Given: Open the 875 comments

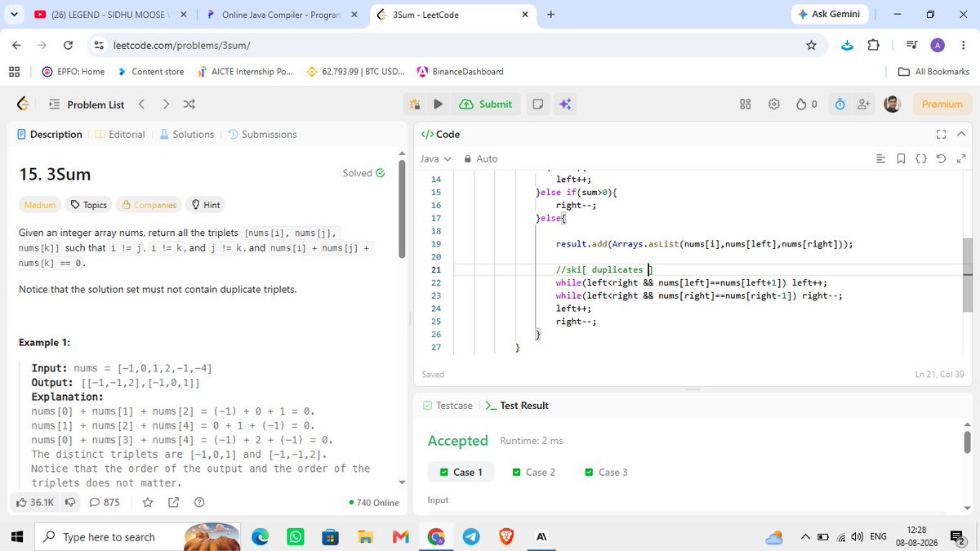Looking at the screenshot, I should pyautogui.click(x=104, y=502).
